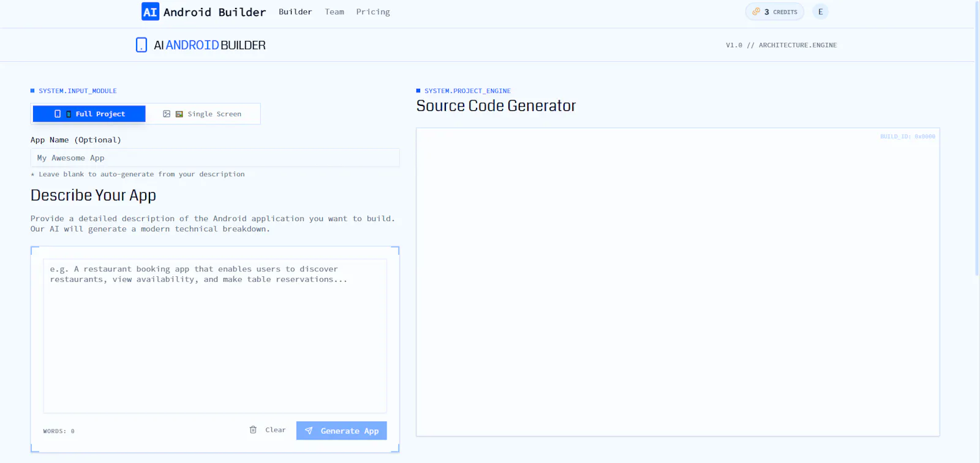Click the App Name (Optional) label
This screenshot has width=980, height=463.
76,140
